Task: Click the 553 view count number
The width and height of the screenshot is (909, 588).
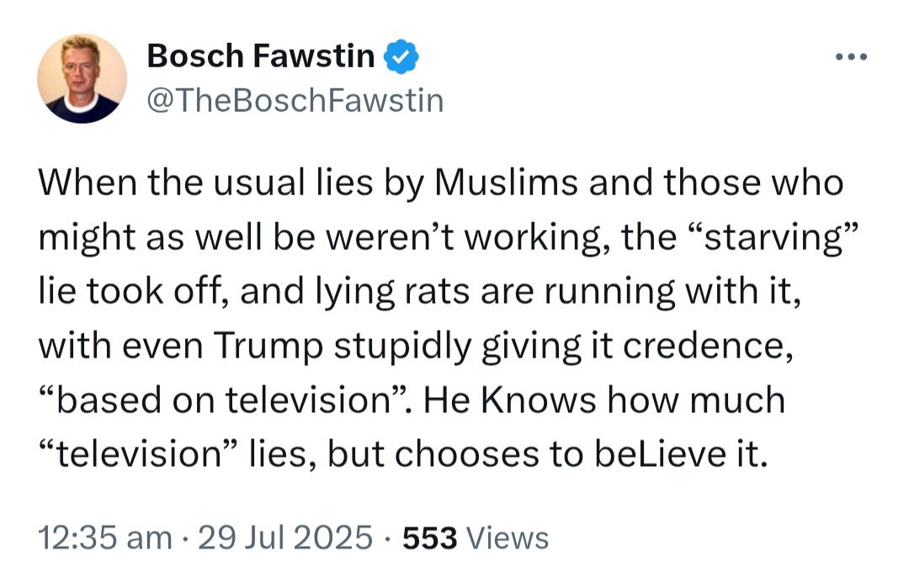Action: pyautogui.click(x=429, y=538)
